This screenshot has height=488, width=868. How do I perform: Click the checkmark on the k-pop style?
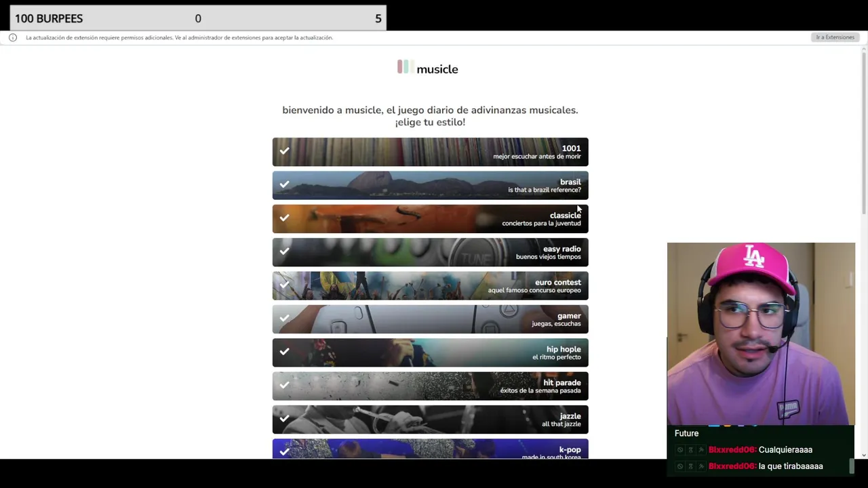pyautogui.click(x=284, y=451)
